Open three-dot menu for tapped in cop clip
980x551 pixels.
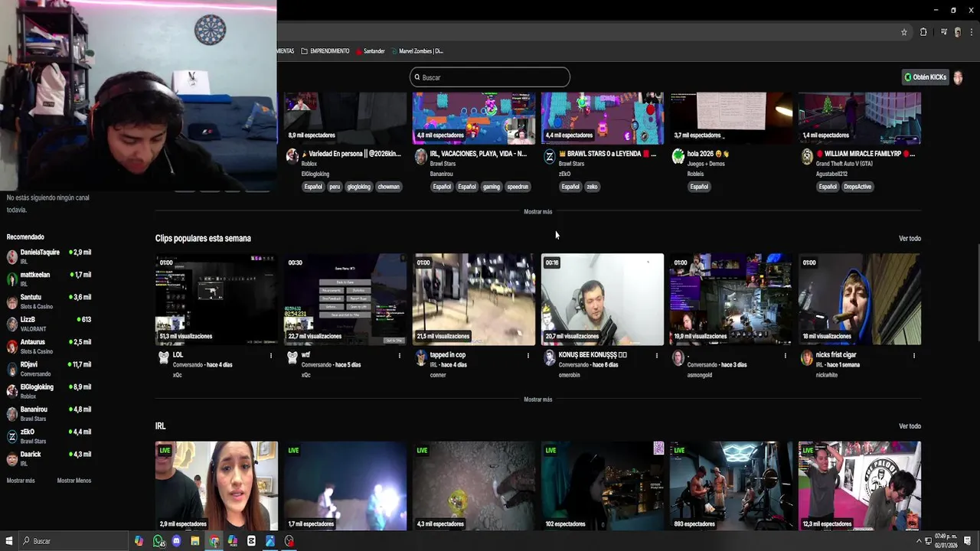tap(528, 355)
